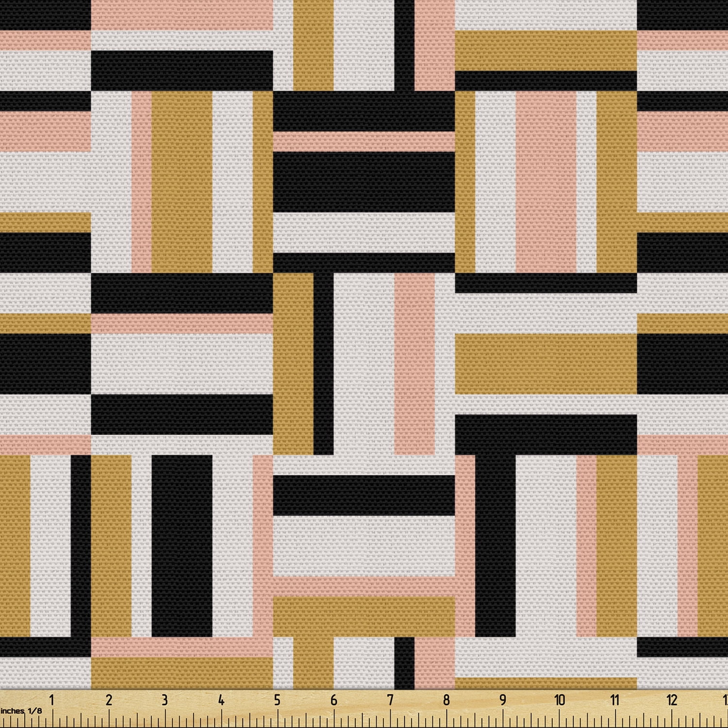
Task: Click the ruler number "8"
Action: pos(446,700)
